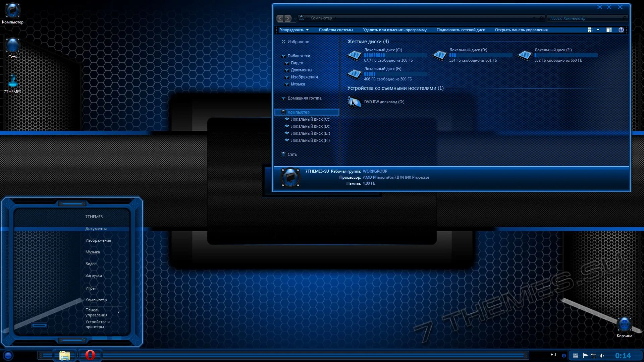
Task: Open the view options dropdown arrow
Action: [x=598, y=30]
